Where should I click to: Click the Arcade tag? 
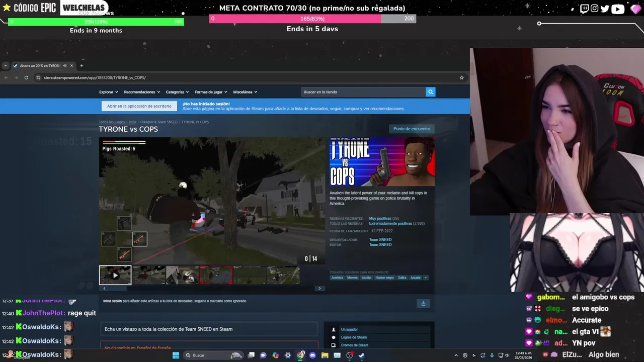416,278
